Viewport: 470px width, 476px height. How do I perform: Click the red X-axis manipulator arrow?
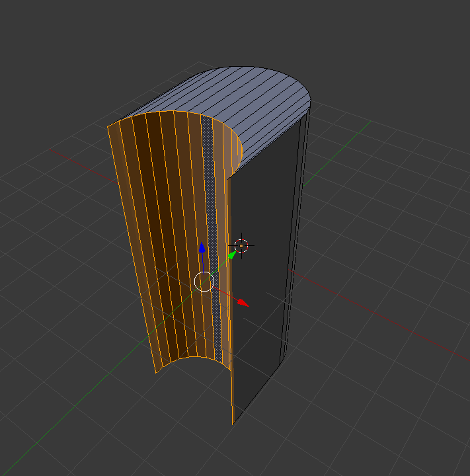(x=243, y=303)
